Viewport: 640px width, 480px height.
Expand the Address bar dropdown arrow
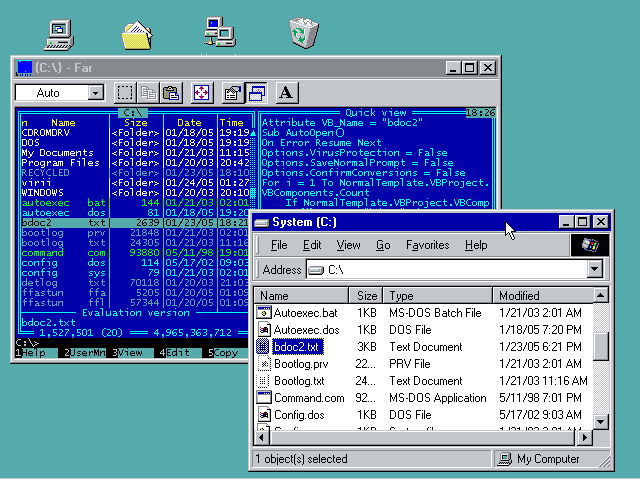(x=594, y=269)
